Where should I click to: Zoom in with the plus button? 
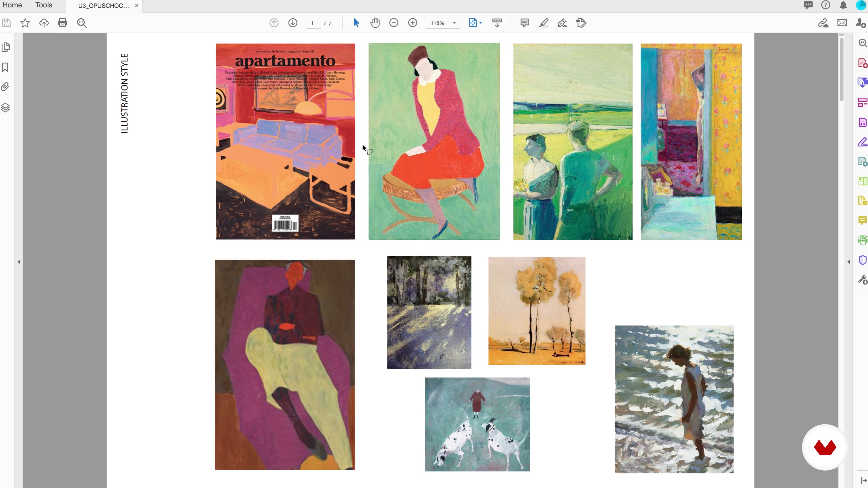pos(413,23)
